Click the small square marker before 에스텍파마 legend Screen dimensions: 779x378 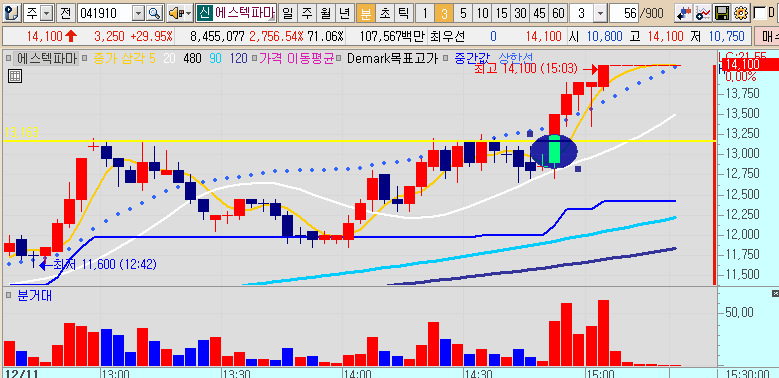point(9,59)
